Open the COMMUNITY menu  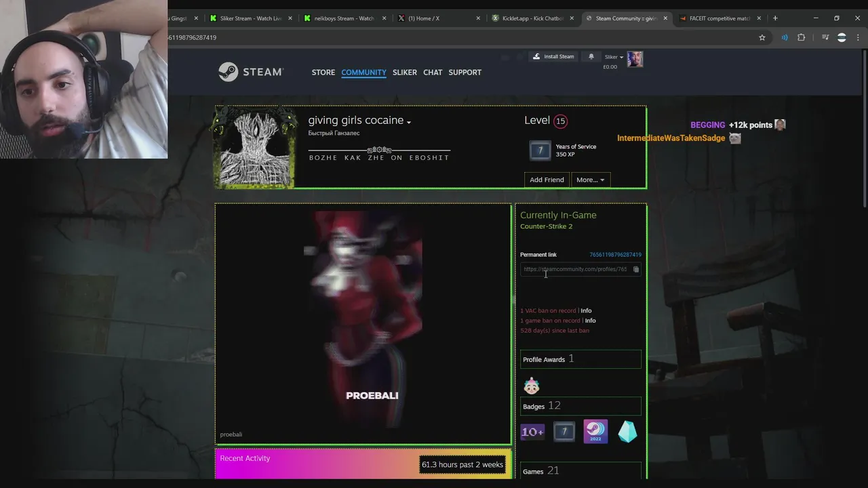point(363,73)
